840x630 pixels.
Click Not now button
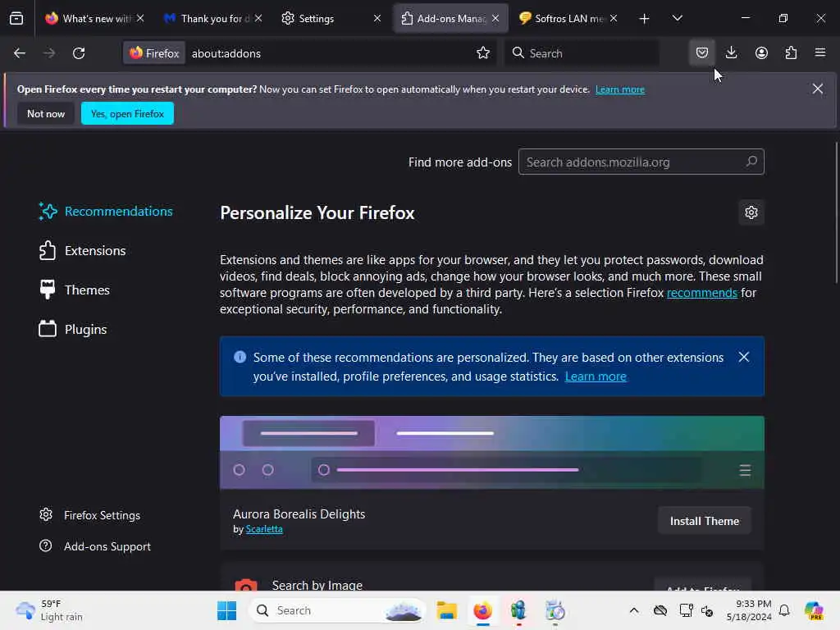click(x=46, y=113)
